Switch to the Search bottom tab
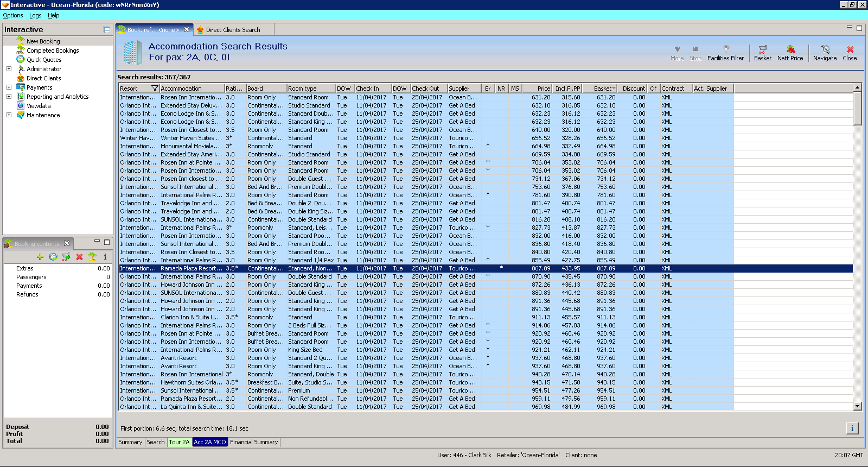The image size is (868, 467). (x=156, y=442)
